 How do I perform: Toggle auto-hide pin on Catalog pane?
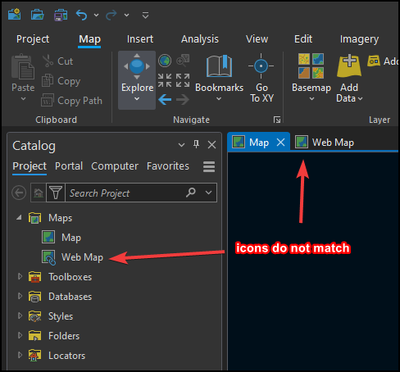pyautogui.click(x=196, y=144)
